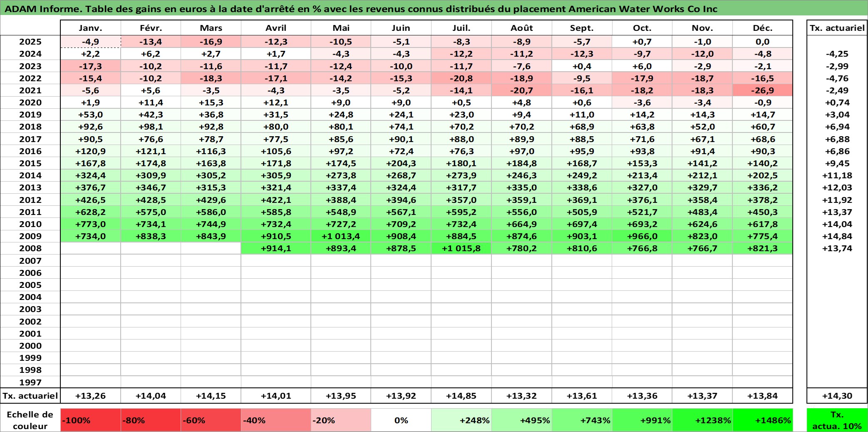Viewport: 868px width, 432px height.
Task: Select the +966,0 cell in Oct. 2009
Action: pyautogui.click(x=642, y=236)
